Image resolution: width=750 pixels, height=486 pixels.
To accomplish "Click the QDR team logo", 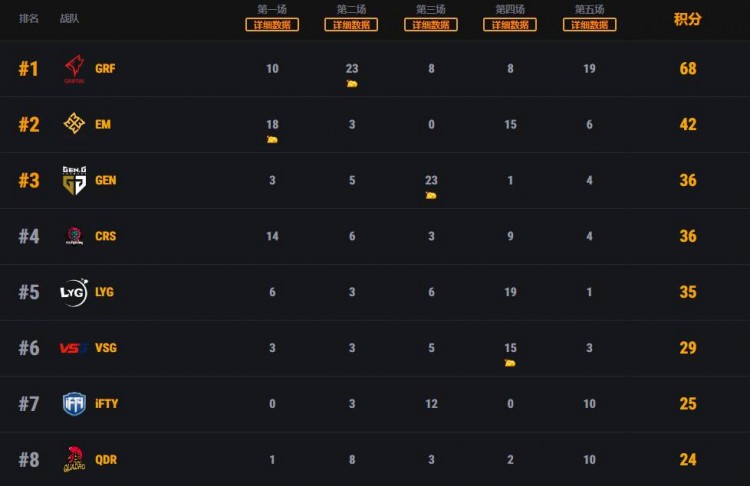I will pyautogui.click(x=74, y=459).
